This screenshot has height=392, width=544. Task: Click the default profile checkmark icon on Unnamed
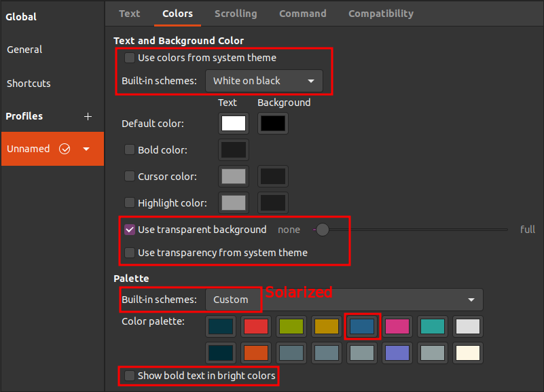point(65,149)
